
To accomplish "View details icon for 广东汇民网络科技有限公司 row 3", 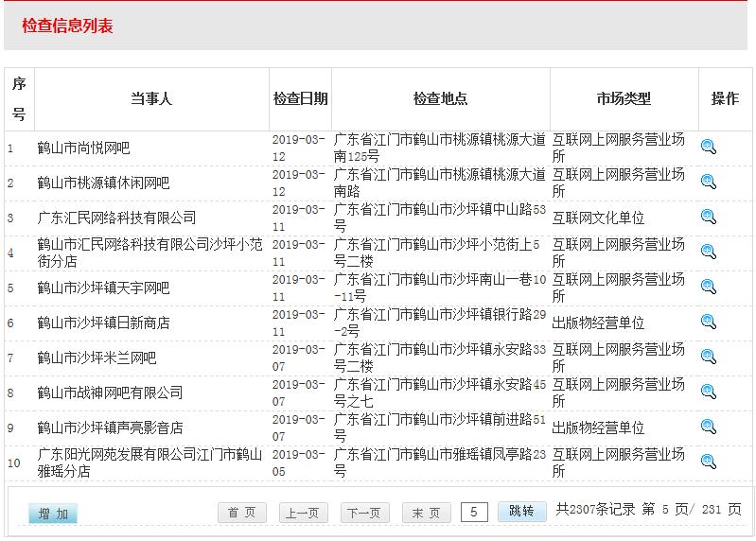I will pyautogui.click(x=708, y=217).
